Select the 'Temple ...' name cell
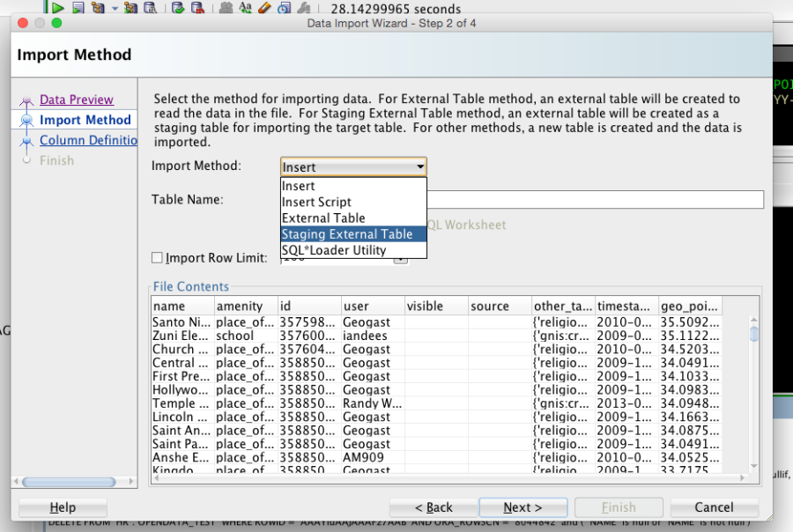This screenshot has width=793, height=532. pyautogui.click(x=182, y=403)
